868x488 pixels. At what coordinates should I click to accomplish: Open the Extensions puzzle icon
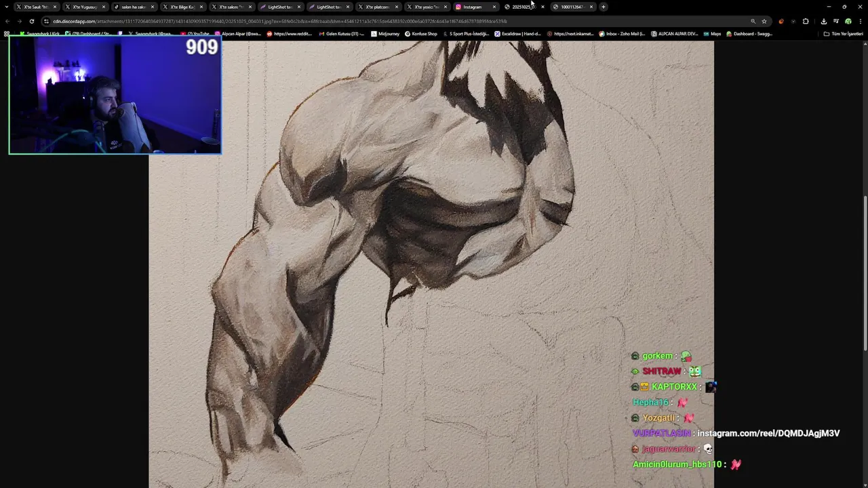[806, 21]
